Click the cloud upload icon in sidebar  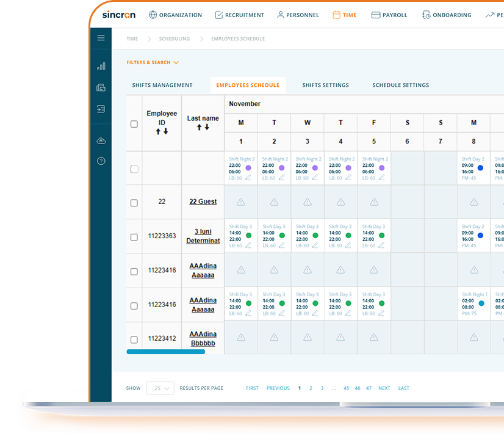(x=101, y=140)
